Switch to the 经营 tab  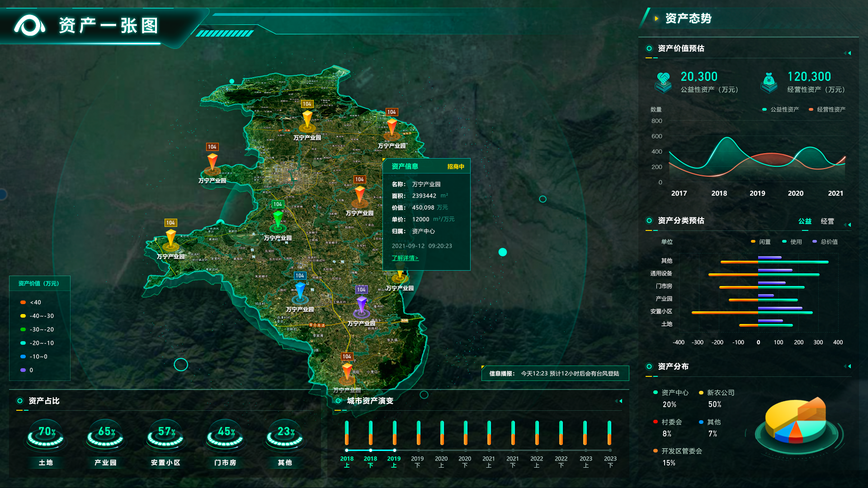827,221
